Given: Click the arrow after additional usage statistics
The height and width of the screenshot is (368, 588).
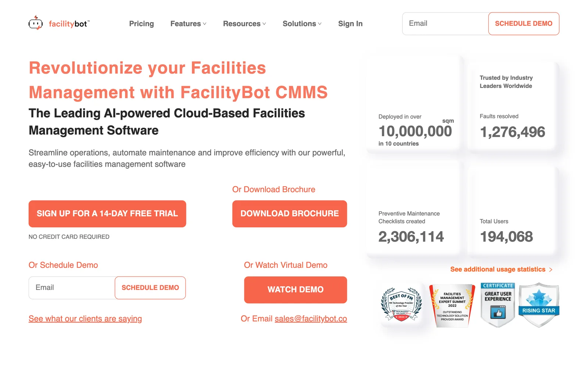Looking at the screenshot, I should (551, 270).
